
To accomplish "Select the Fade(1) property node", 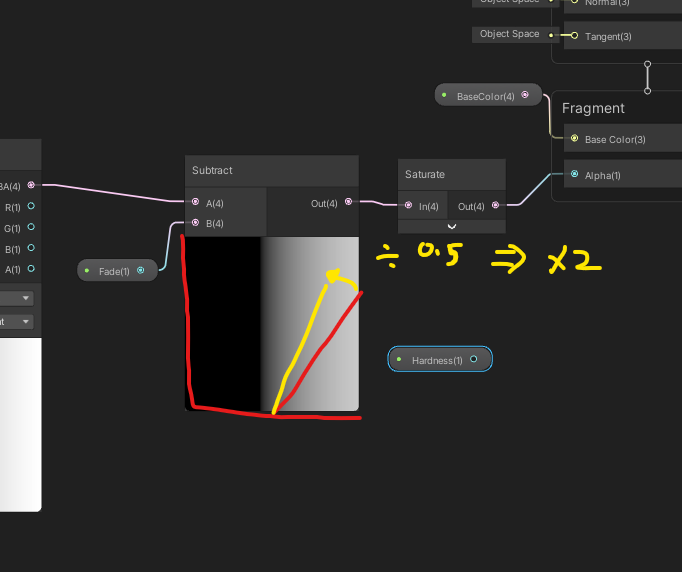I will 117,271.
